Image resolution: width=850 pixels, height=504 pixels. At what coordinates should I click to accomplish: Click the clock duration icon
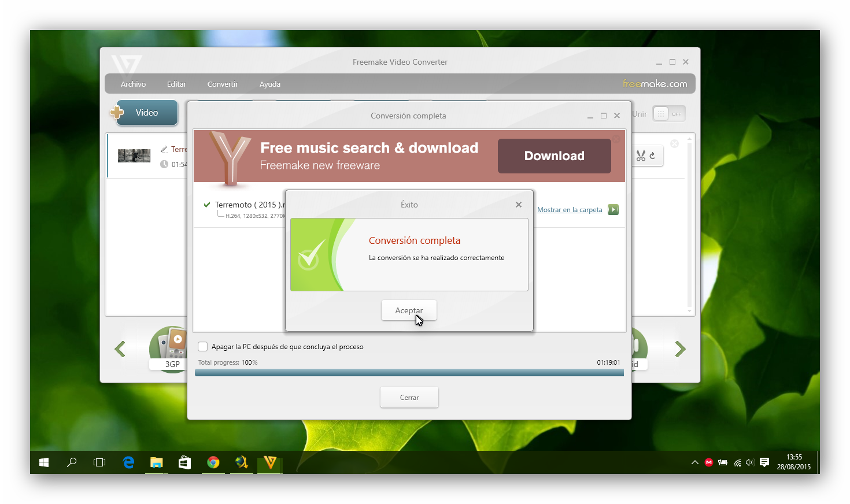click(164, 164)
